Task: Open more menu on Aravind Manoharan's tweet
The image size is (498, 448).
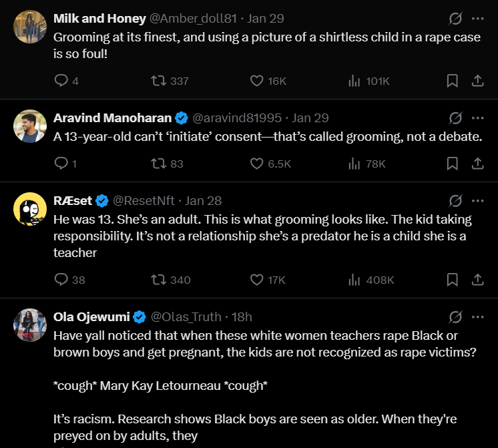Action: click(477, 118)
